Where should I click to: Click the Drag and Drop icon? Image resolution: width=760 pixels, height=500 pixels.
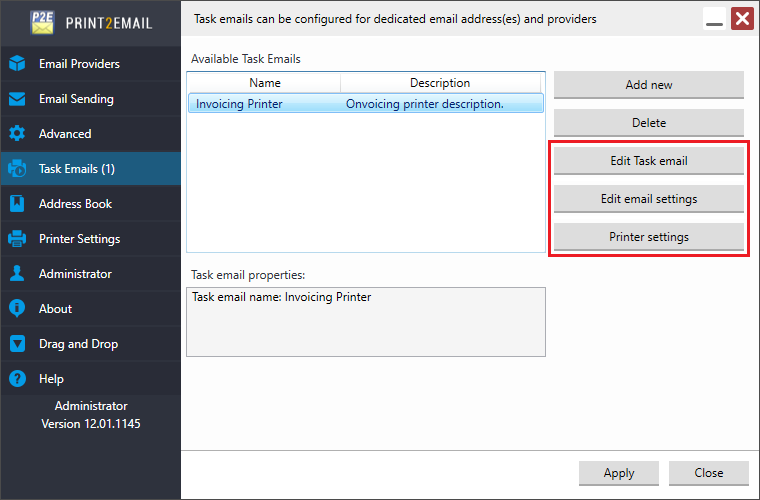tap(17, 344)
